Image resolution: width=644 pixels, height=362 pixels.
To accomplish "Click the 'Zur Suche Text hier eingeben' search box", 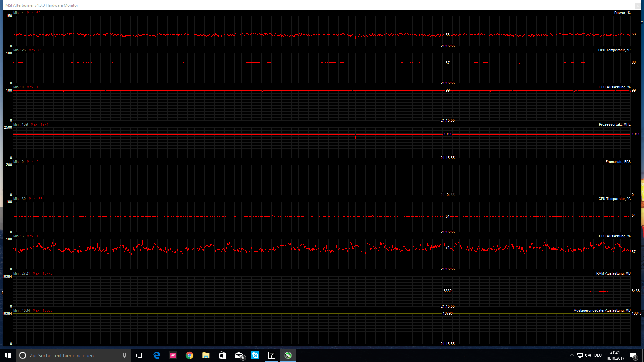I will 67,355.
